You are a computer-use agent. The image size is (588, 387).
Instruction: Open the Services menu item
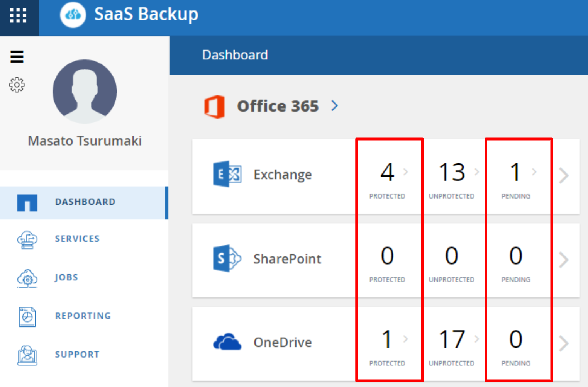77,239
